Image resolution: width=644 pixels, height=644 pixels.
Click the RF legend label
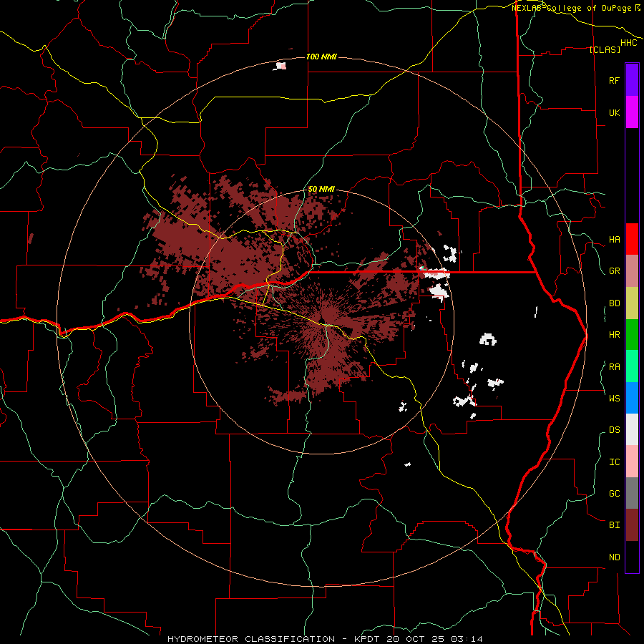point(614,80)
